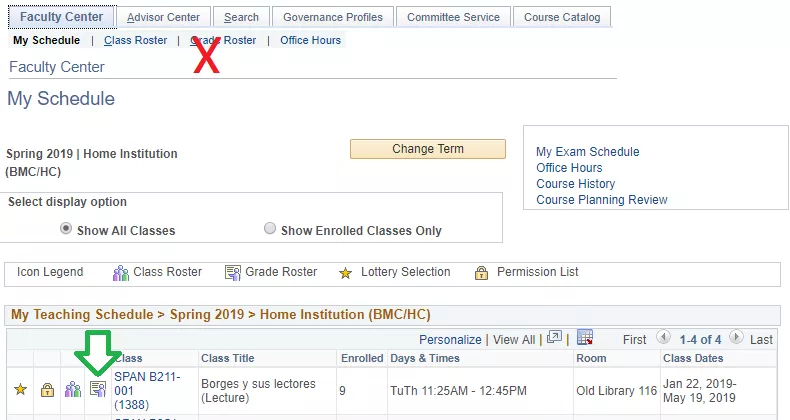Image resolution: width=790 pixels, height=420 pixels.
Task: Open My Exam Schedule link
Action: 587,152
